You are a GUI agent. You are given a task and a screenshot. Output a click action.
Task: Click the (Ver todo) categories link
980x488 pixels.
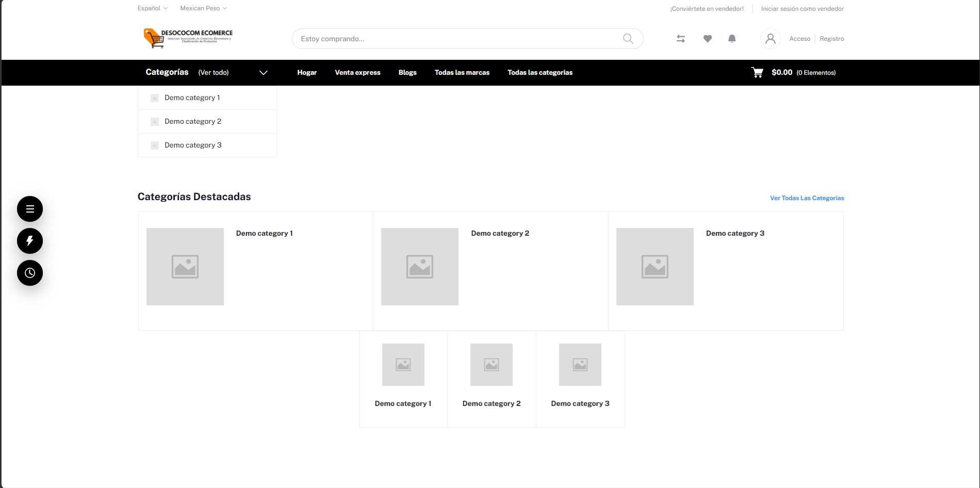point(214,73)
